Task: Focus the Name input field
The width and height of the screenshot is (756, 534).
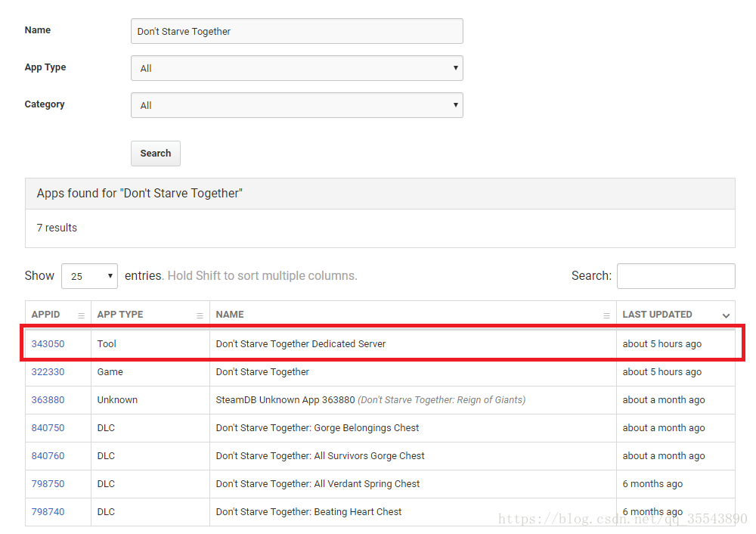Action: 297,31
